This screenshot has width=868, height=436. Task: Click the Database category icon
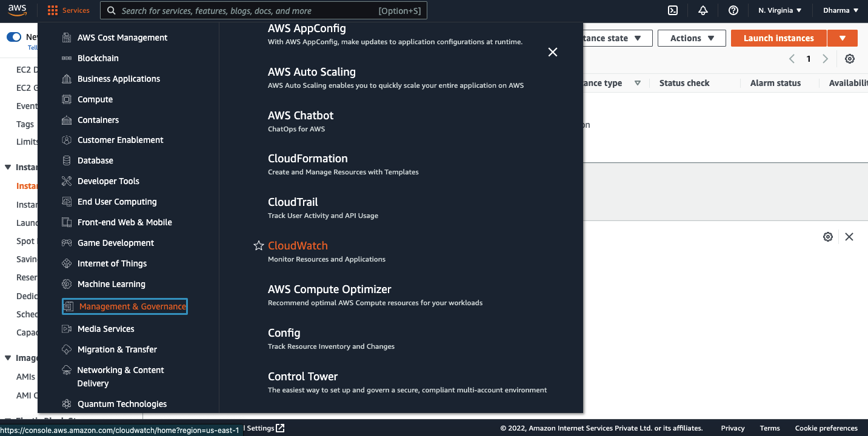point(67,160)
